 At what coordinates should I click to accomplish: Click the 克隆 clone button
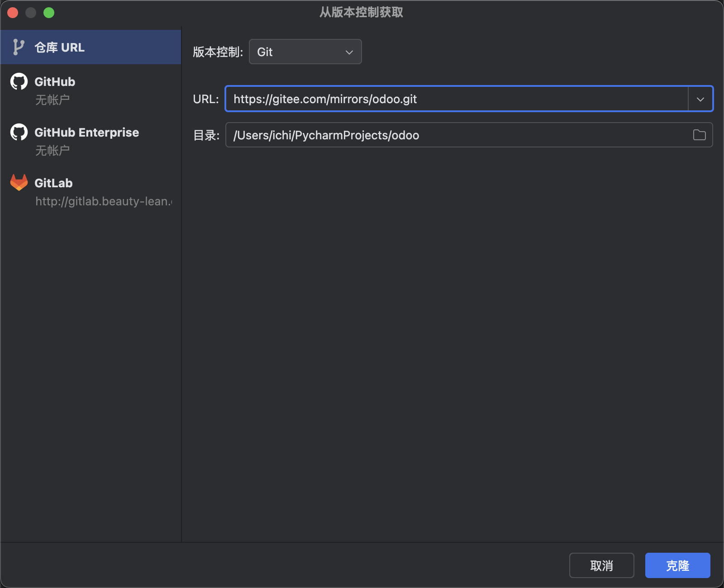click(677, 565)
